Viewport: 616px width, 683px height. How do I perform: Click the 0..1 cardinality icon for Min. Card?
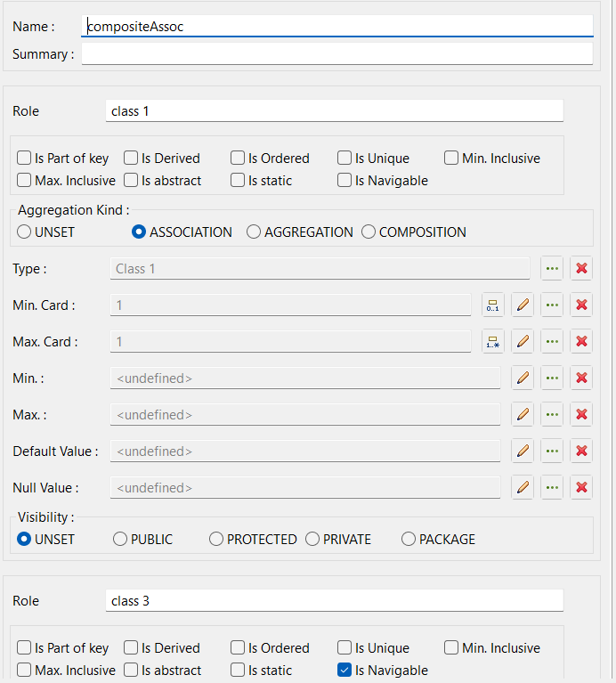493,305
